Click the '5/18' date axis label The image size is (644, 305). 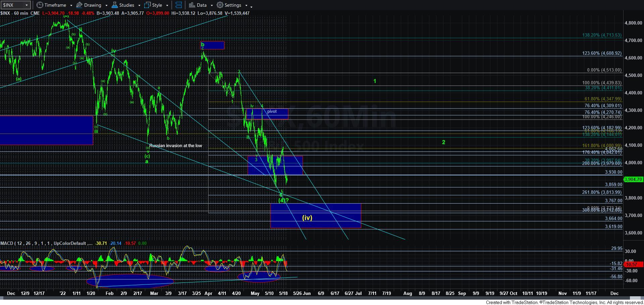(x=283, y=293)
